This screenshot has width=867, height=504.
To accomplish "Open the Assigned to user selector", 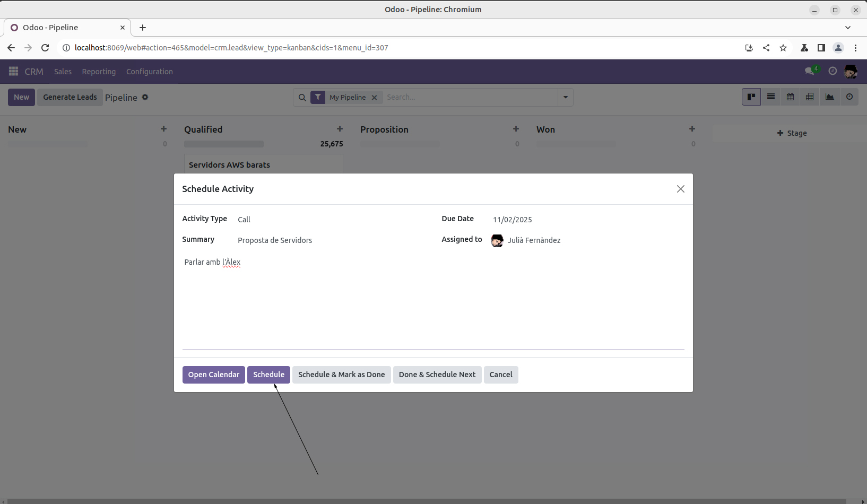I will pos(584,240).
